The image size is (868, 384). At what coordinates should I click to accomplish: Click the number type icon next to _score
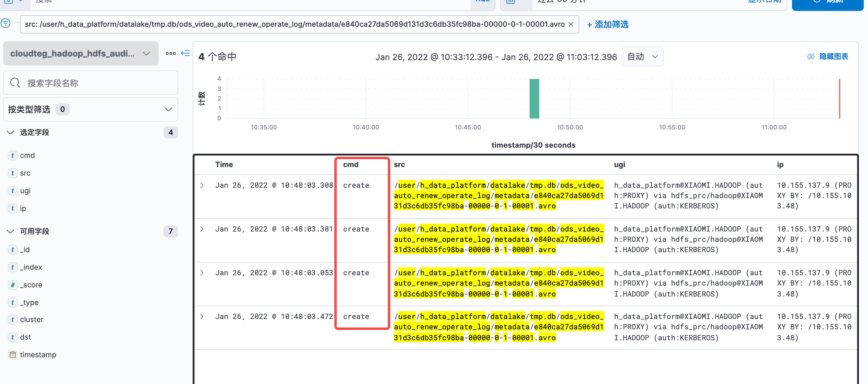tap(12, 285)
